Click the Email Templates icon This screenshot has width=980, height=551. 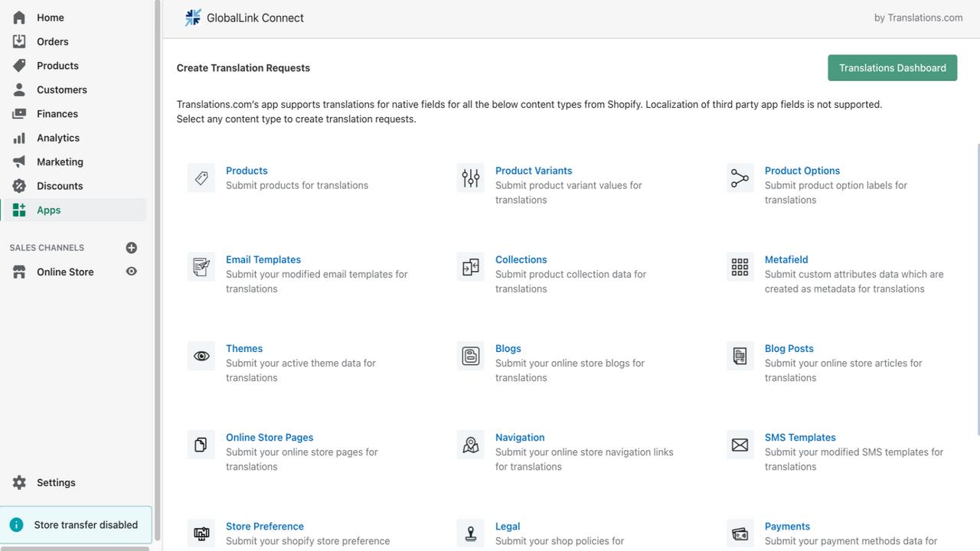[x=201, y=267]
